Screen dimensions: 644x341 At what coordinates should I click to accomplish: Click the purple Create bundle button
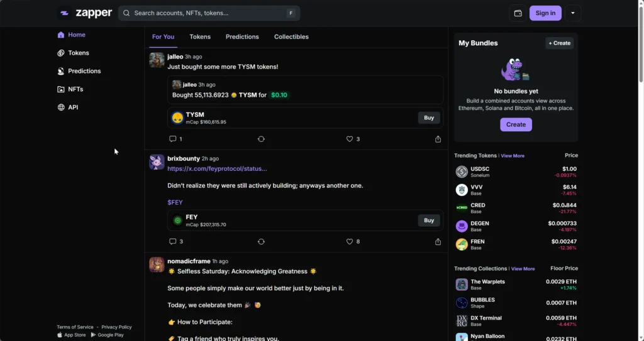[516, 125]
